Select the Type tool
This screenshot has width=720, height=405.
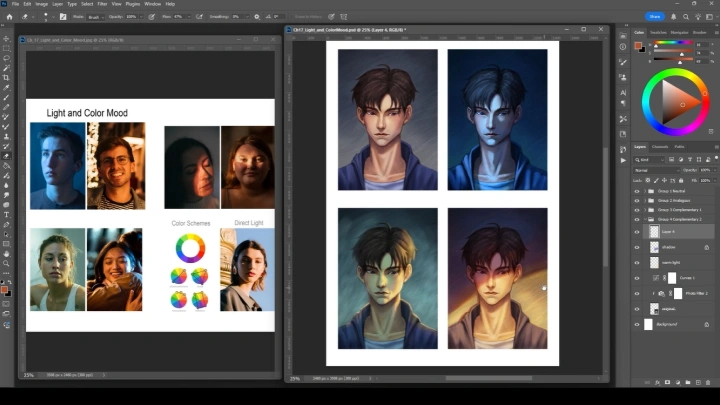tap(6, 214)
